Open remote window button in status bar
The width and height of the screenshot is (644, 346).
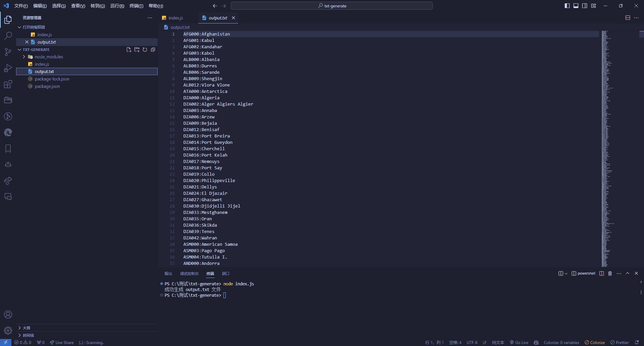click(6, 343)
